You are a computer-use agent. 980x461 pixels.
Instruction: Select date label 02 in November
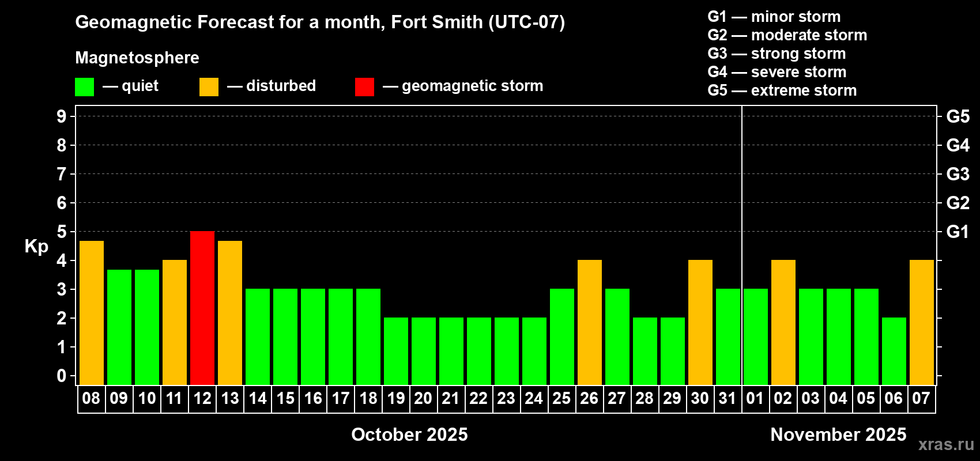783,399
